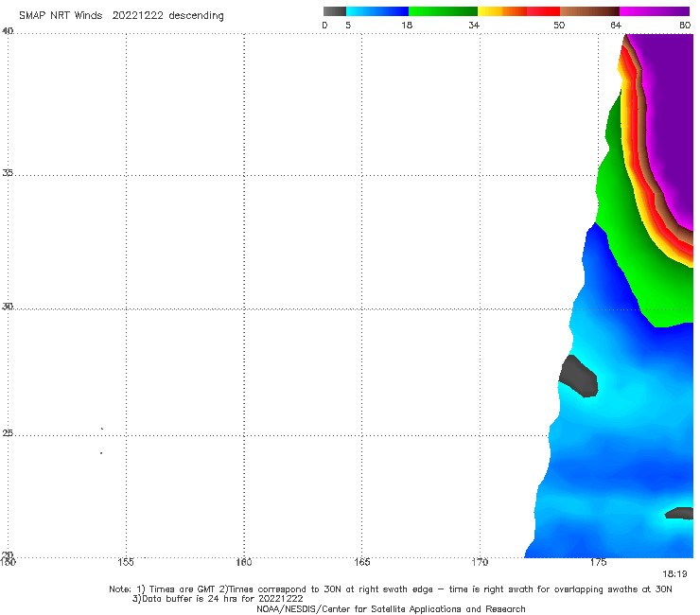Viewport: 700px width, 615px height.
Task: Click the dark gray patch near 22N
Action: tap(679, 513)
